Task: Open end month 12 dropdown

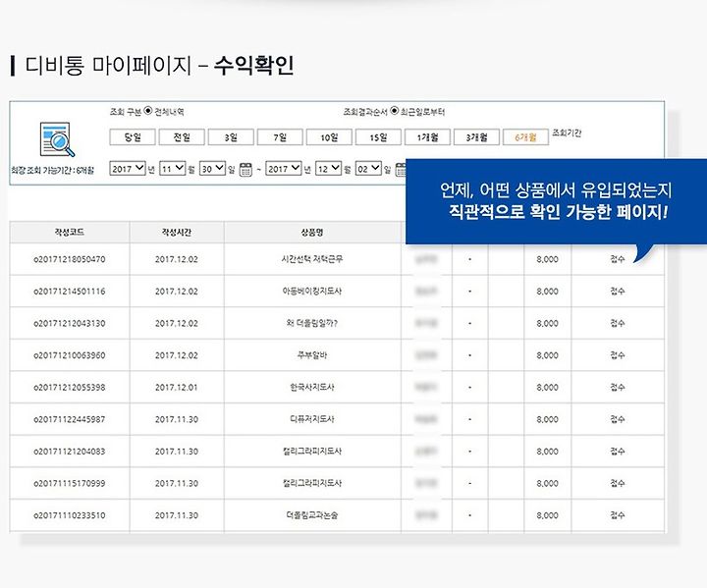Action: [x=328, y=169]
